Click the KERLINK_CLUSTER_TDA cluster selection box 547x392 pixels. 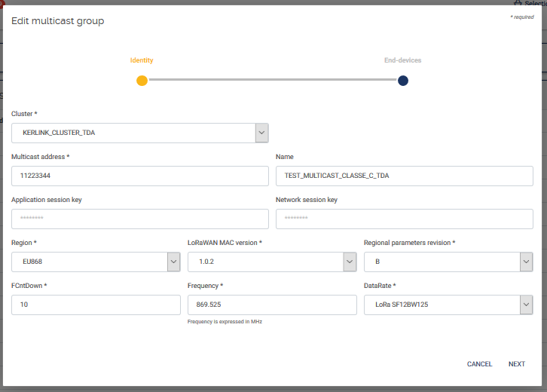click(x=133, y=133)
